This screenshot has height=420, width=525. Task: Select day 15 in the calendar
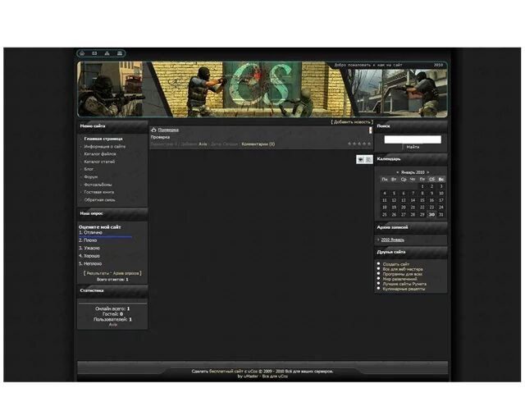coord(422,200)
